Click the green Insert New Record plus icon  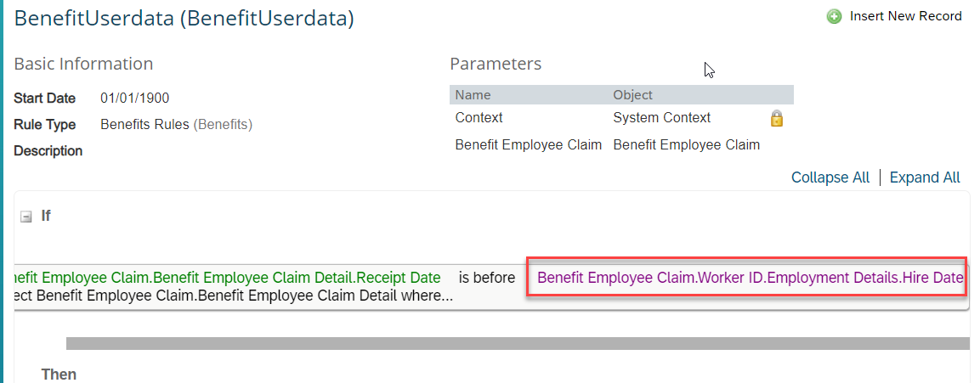834,17
